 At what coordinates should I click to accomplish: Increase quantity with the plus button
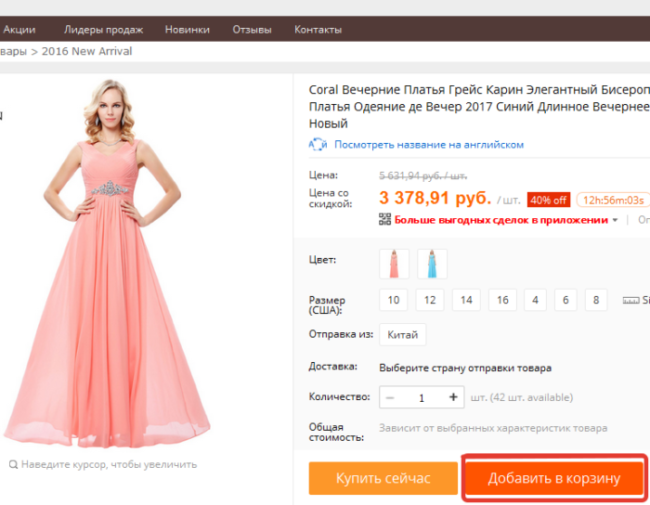point(453,397)
